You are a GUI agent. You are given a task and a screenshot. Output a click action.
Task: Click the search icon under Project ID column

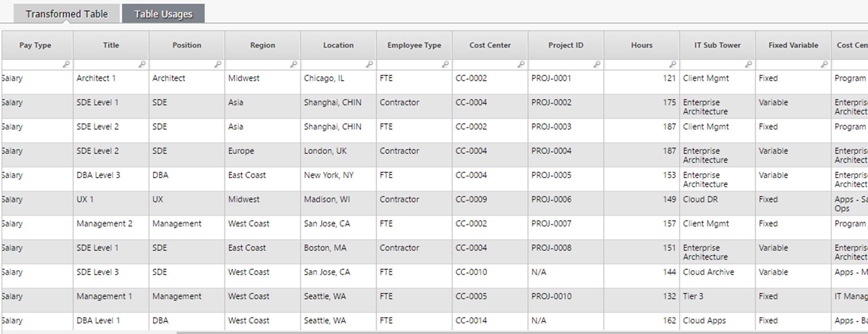[x=597, y=64]
